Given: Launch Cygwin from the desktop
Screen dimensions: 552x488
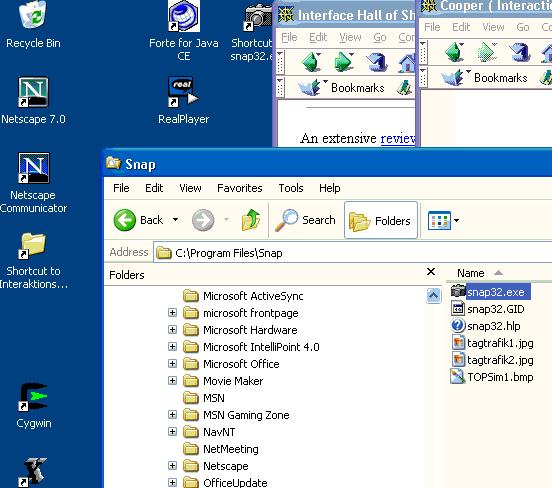Looking at the screenshot, I should (x=33, y=406).
